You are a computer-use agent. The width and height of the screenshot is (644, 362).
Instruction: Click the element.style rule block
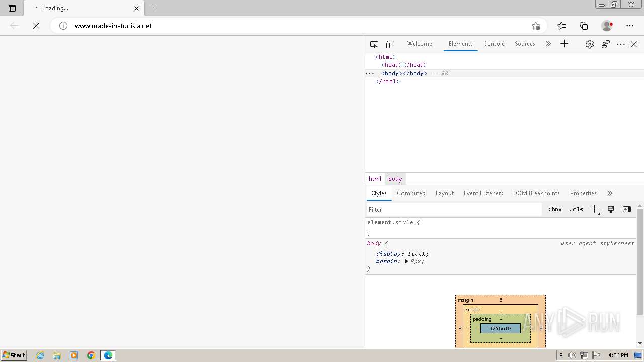[501, 228]
